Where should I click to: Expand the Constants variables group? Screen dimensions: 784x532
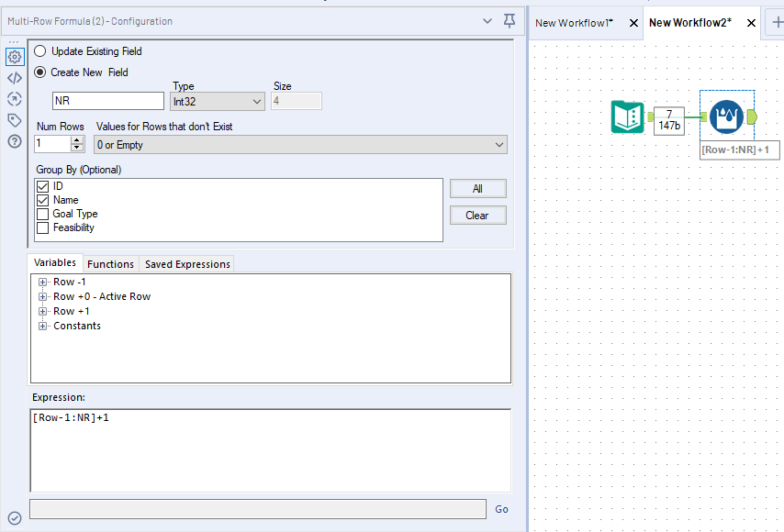click(x=42, y=326)
